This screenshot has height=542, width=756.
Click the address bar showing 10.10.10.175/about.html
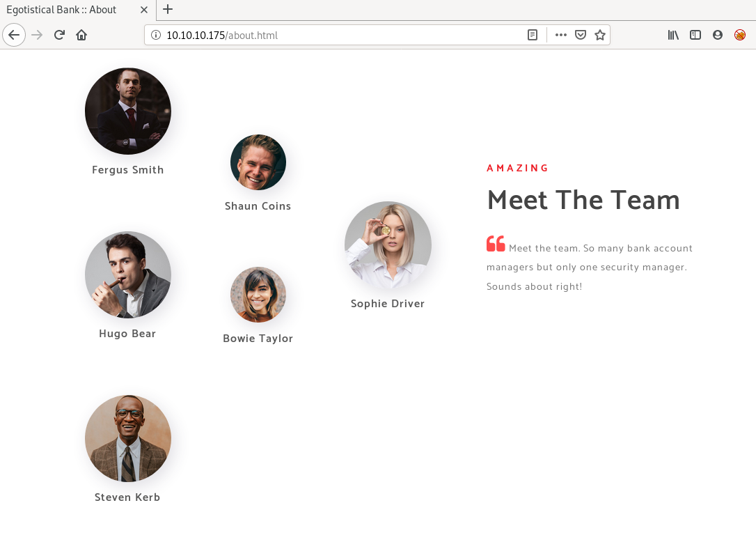click(x=341, y=35)
